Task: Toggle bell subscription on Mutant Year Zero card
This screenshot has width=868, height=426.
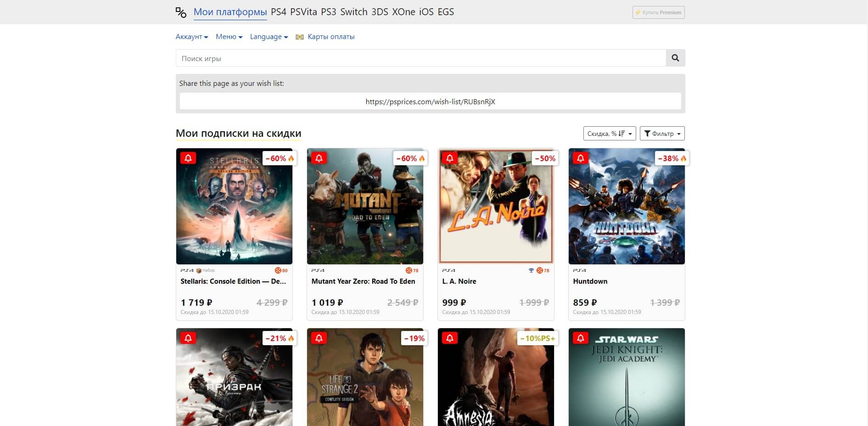Action: click(319, 158)
